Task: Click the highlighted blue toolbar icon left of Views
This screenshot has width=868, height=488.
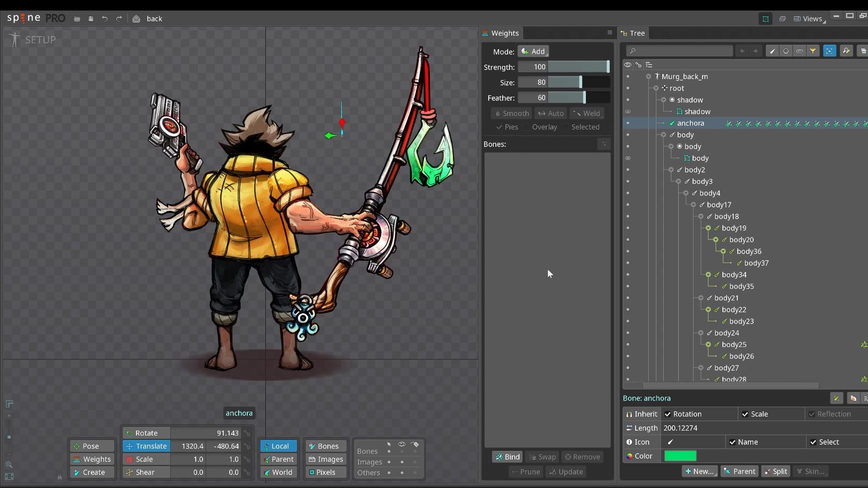Action: coord(765,19)
